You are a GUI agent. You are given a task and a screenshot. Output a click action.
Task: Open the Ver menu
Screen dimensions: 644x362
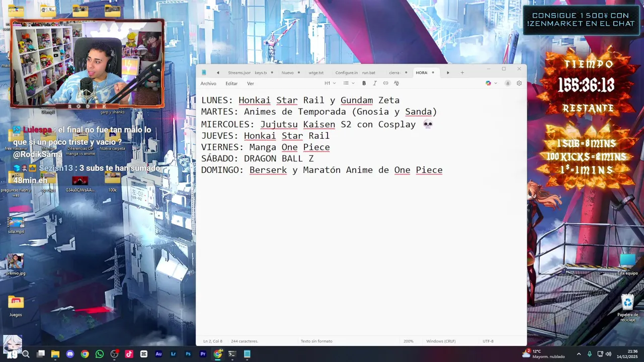(x=251, y=83)
